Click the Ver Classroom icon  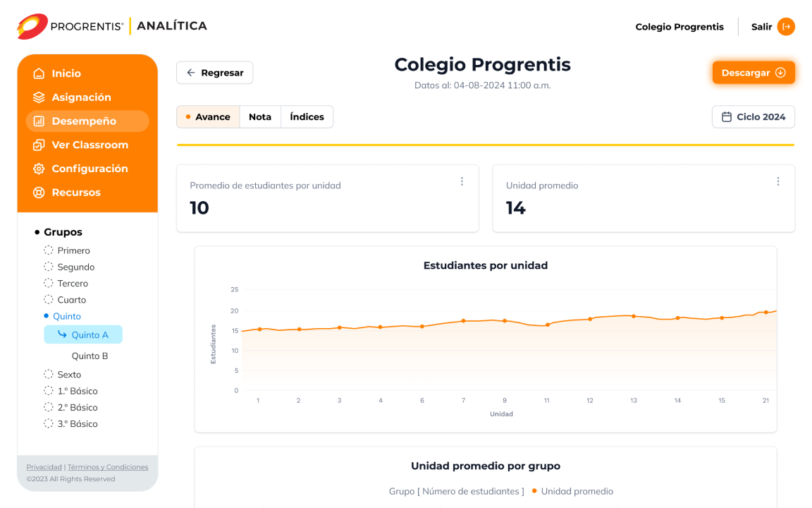coord(39,145)
